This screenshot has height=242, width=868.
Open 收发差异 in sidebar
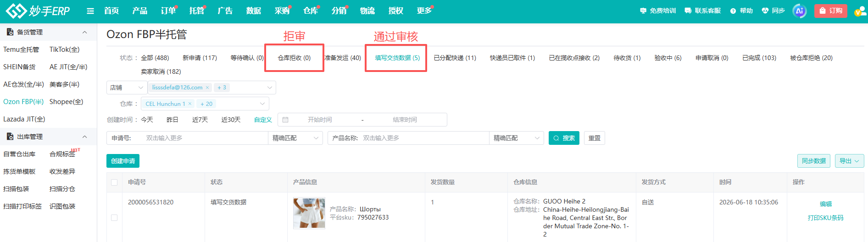62,171
